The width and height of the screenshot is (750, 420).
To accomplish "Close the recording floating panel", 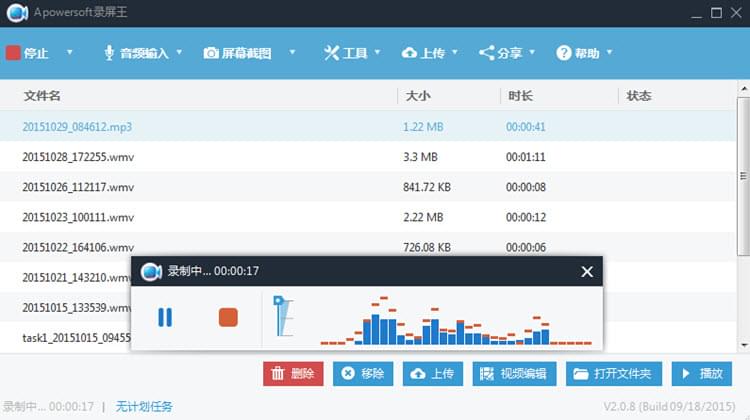I will click(x=587, y=272).
